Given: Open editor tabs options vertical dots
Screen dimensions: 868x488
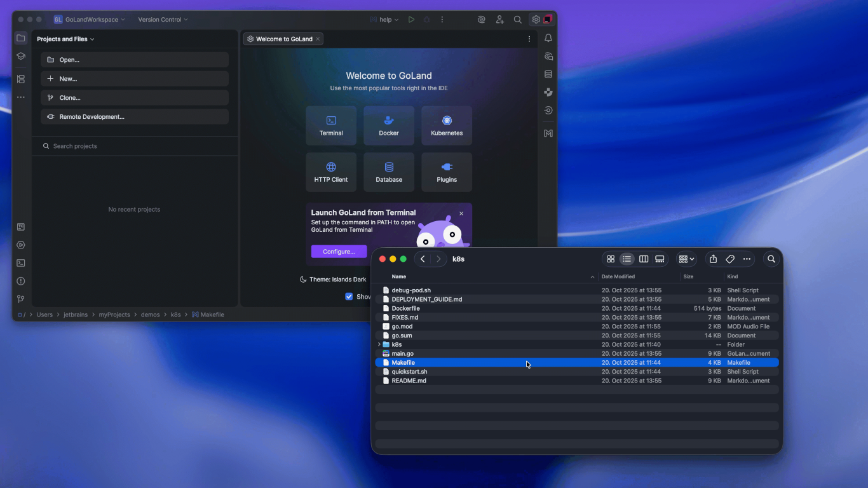Looking at the screenshot, I should pyautogui.click(x=529, y=39).
